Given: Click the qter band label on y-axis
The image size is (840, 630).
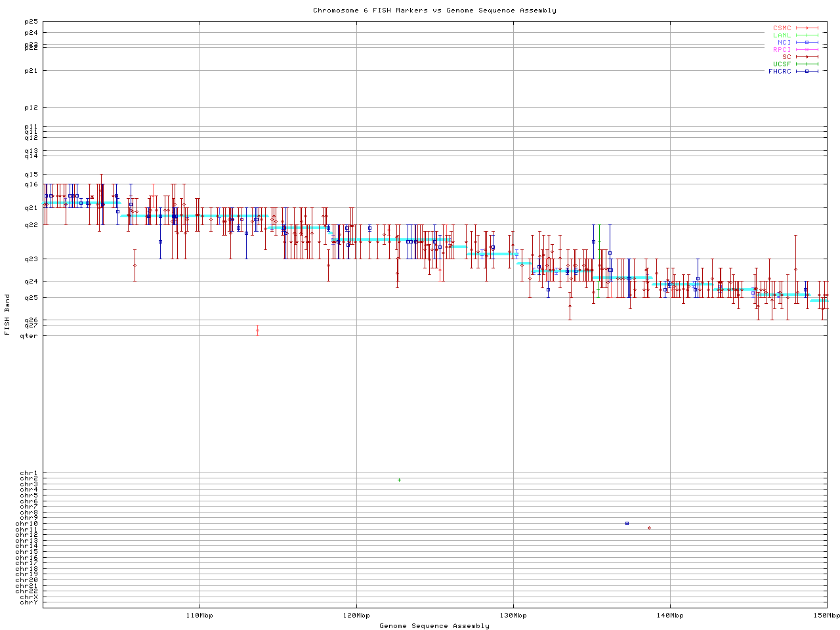Looking at the screenshot, I should (29, 336).
